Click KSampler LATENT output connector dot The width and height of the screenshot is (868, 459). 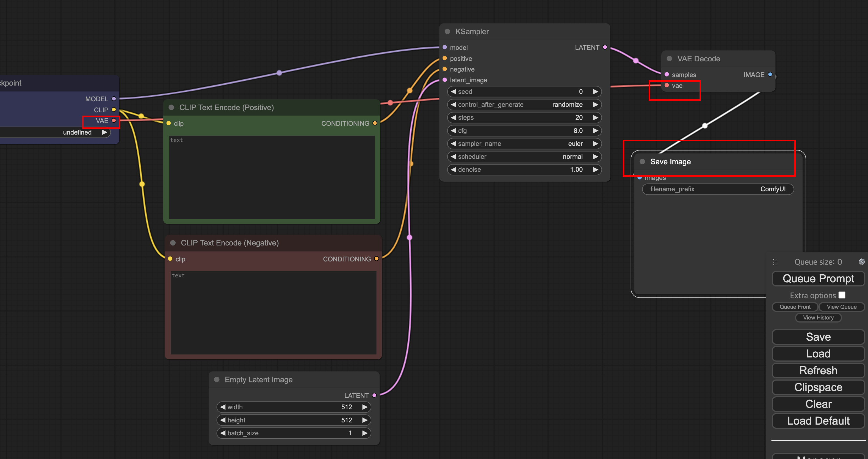point(605,47)
